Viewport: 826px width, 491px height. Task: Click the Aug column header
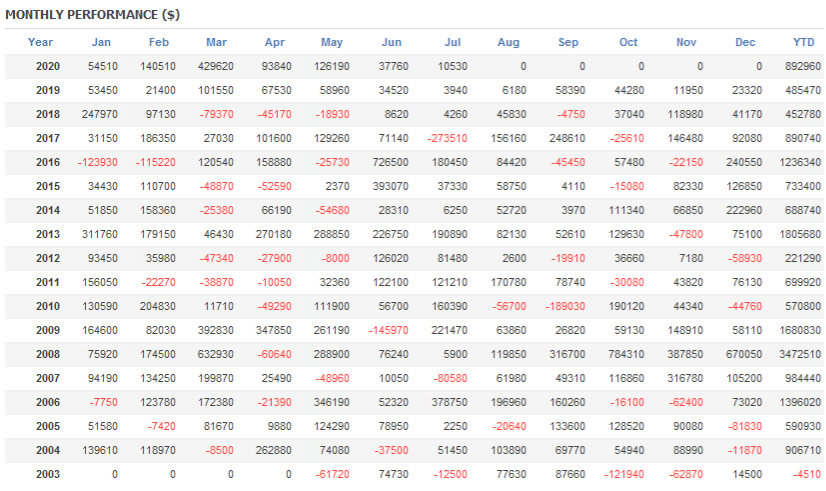508,42
